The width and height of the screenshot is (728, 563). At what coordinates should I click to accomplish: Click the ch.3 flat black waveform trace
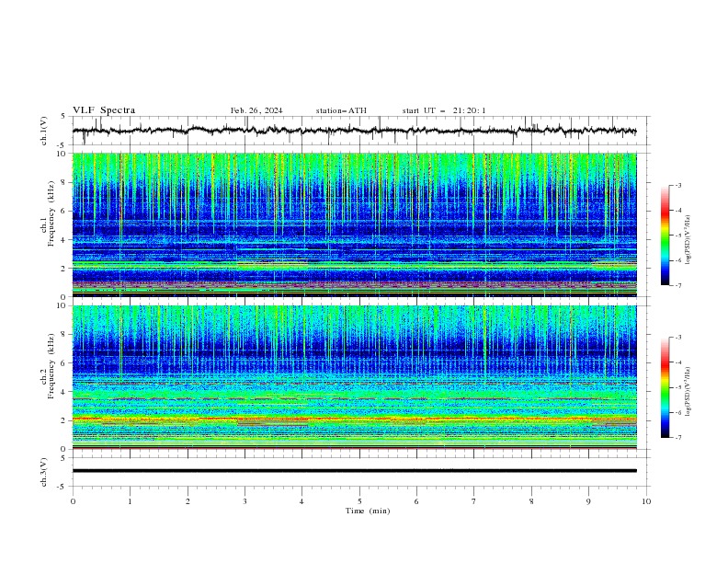354,471
